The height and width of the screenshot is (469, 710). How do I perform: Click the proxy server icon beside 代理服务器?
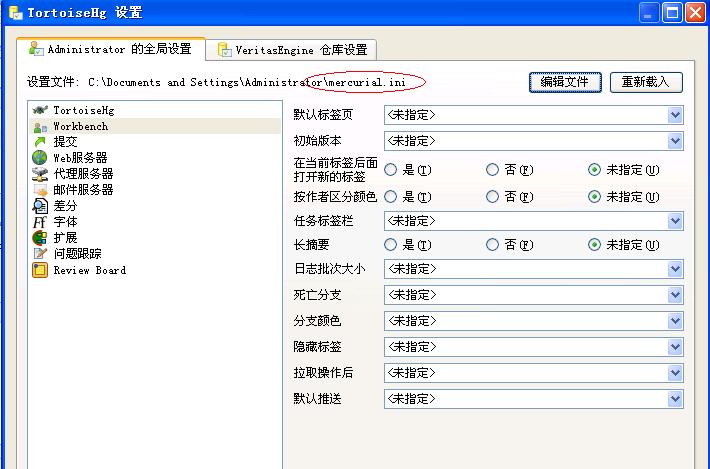[40, 174]
